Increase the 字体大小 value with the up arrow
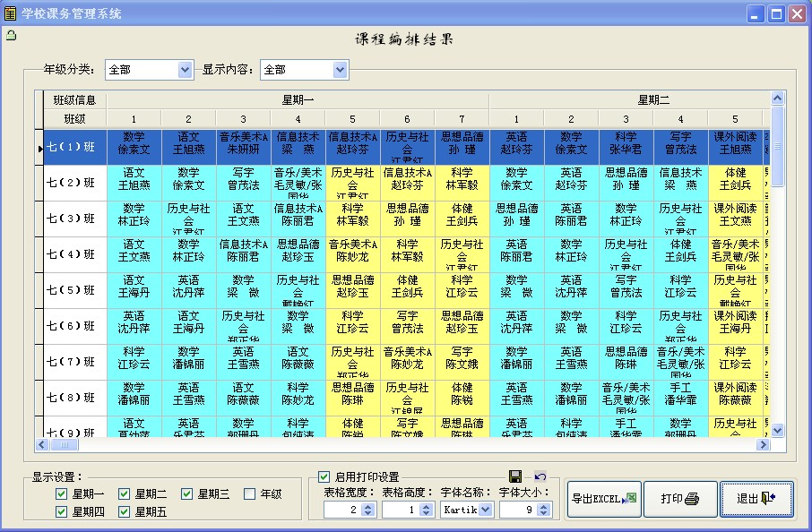 click(x=543, y=507)
